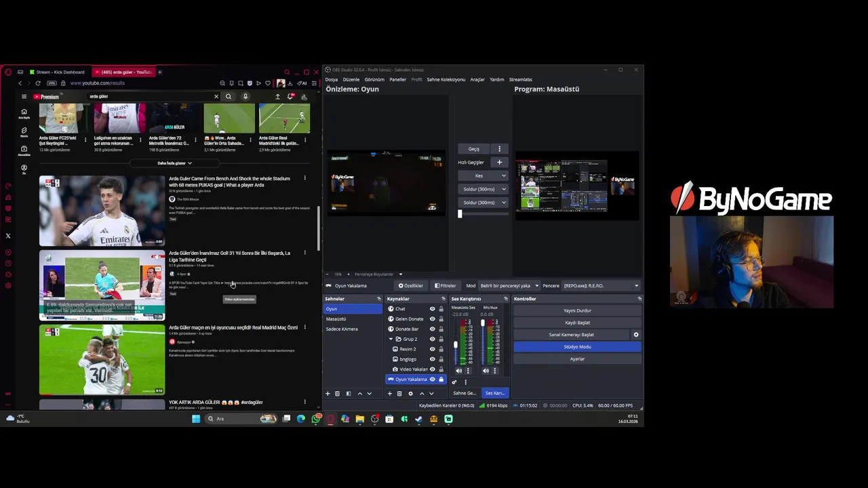The image size is (868, 488).
Task: Open YouTube notifications bell
Action: pyautogui.click(x=291, y=96)
